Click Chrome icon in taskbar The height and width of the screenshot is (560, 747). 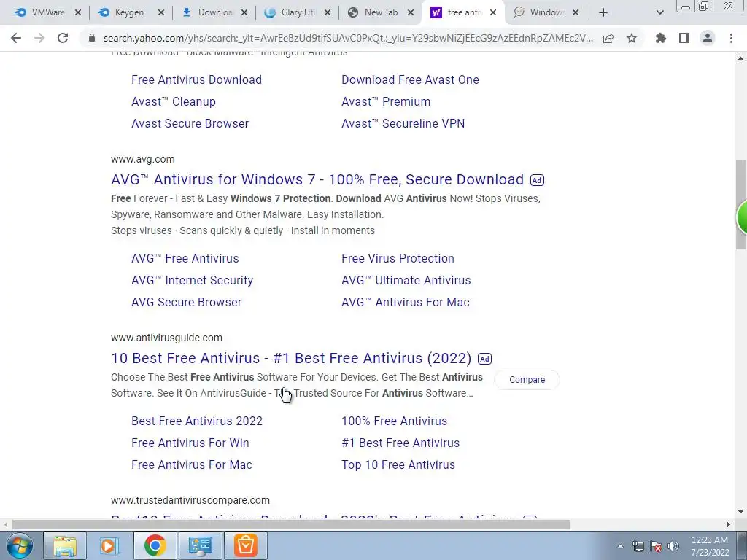coord(155,545)
